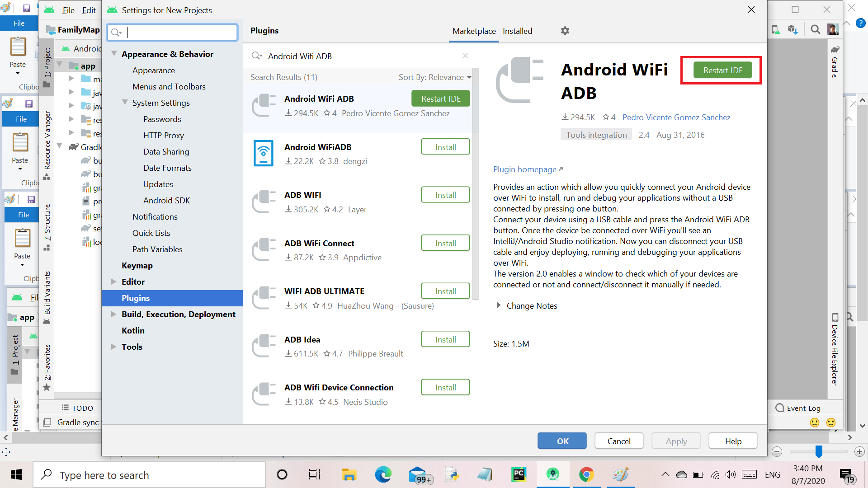The height and width of the screenshot is (488, 868).
Task: Open the Structure side tab
Action: click(x=47, y=227)
